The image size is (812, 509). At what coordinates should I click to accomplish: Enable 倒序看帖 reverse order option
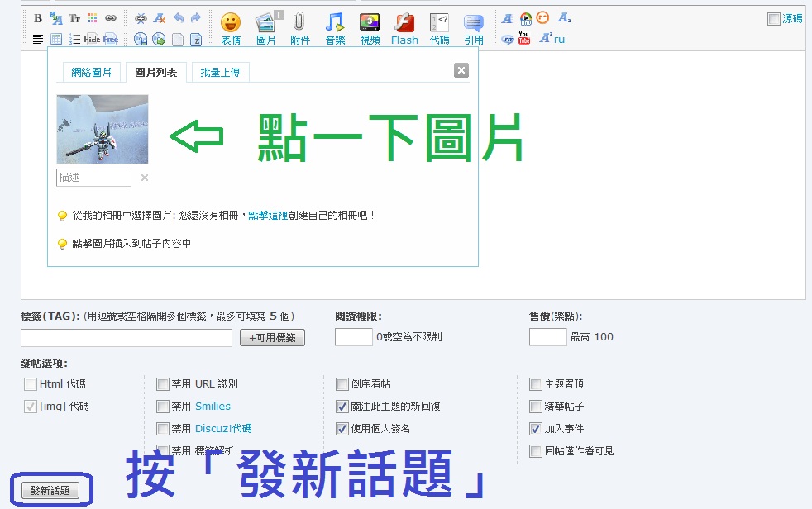pyautogui.click(x=342, y=384)
